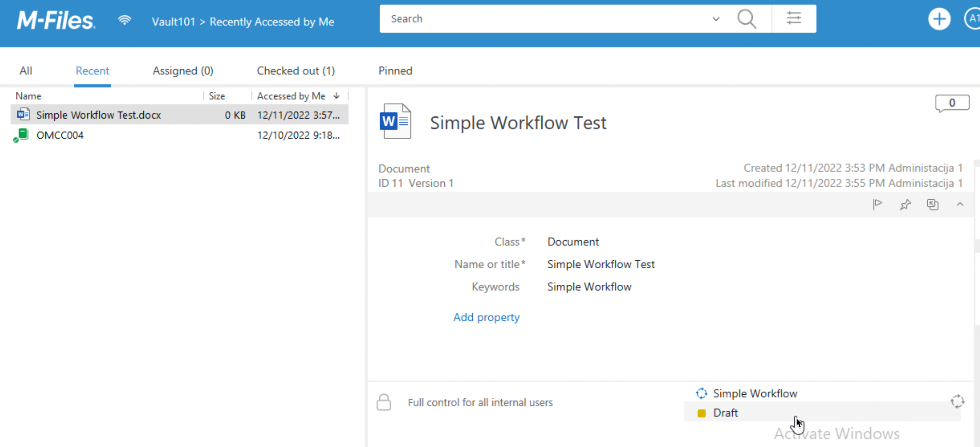Click the search magnifier icon
The width and height of the screenshot is (980, 447).
tap(747, 19)
